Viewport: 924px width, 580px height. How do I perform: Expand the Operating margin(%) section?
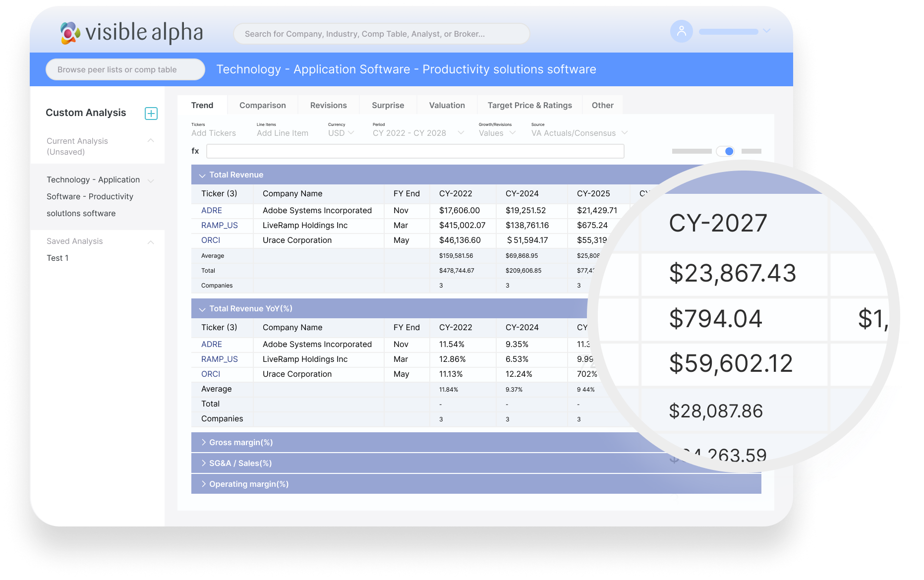coord(203,484)
